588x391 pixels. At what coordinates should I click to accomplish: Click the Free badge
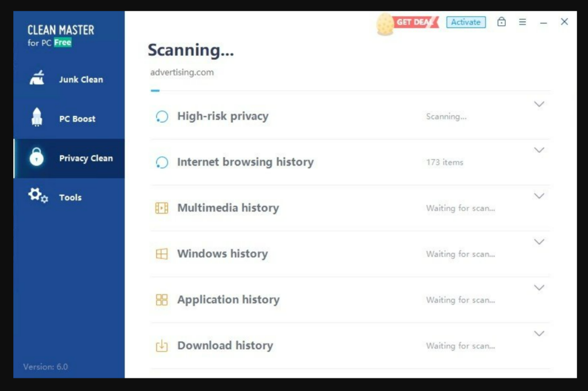tap(63, 42)
